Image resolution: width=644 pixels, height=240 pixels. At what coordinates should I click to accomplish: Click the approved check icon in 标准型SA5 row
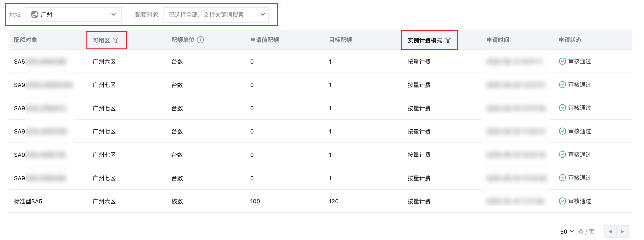click(x=562, y=201)
